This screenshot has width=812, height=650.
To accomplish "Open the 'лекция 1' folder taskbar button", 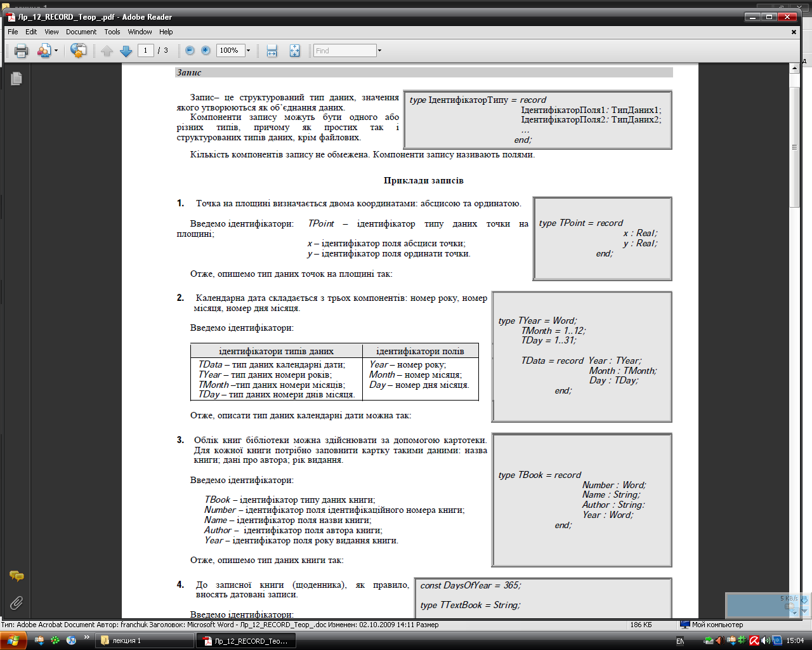I will tap(145, 640).
